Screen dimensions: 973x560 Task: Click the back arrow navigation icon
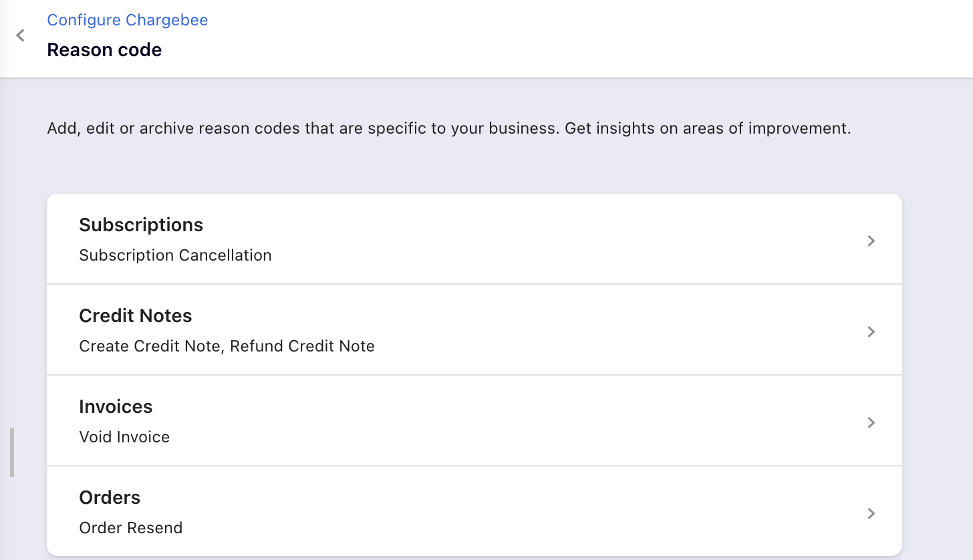tap(19, 35)
